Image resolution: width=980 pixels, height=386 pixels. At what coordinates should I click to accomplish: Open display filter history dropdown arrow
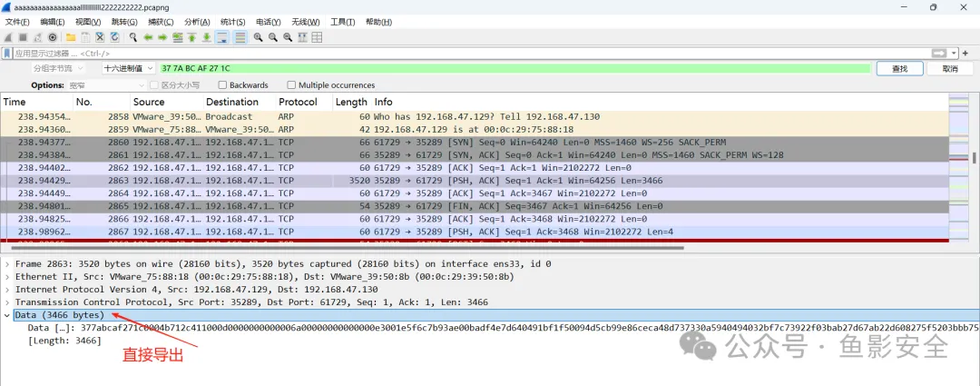click(955, 54)
